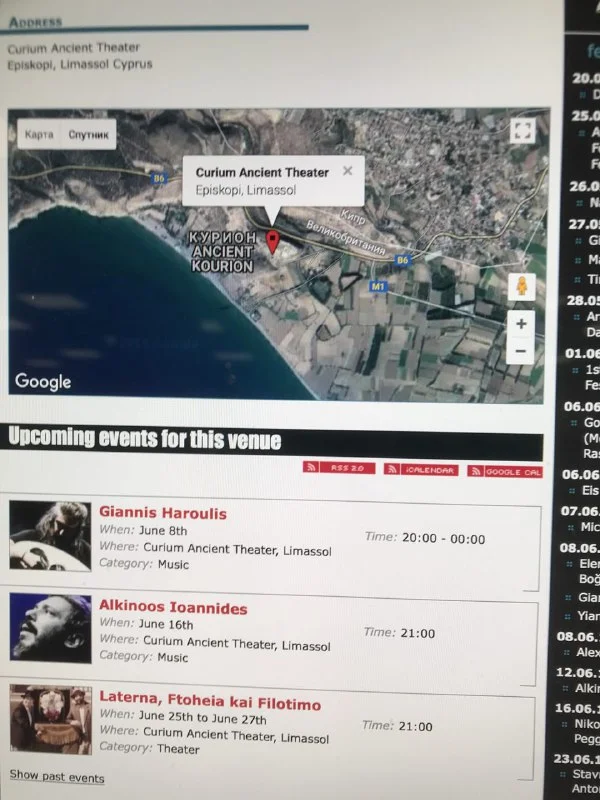
Task: Open the Google logo link on map
Action: 43,381
